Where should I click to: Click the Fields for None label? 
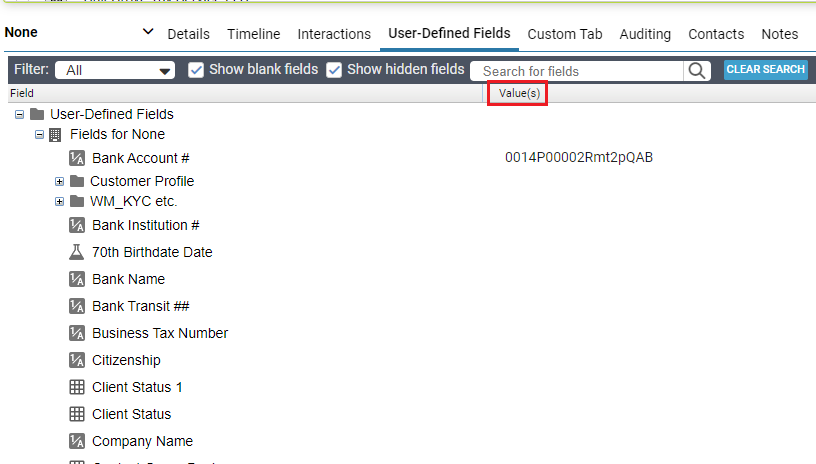[x=118, y=134]
